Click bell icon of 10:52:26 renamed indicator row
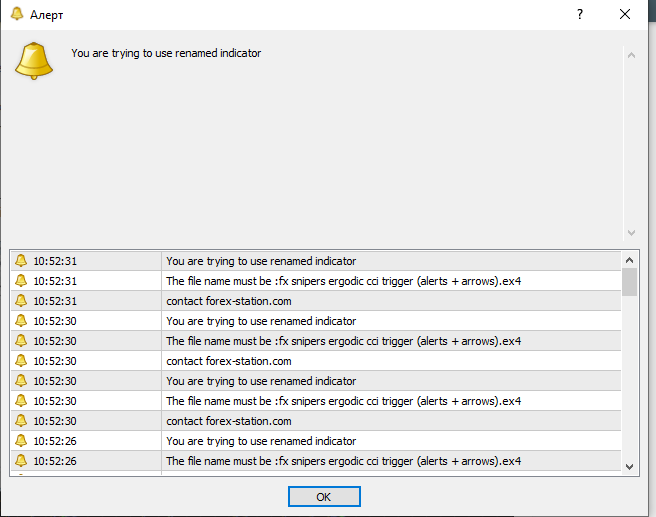656x517 pixels. 20,441
